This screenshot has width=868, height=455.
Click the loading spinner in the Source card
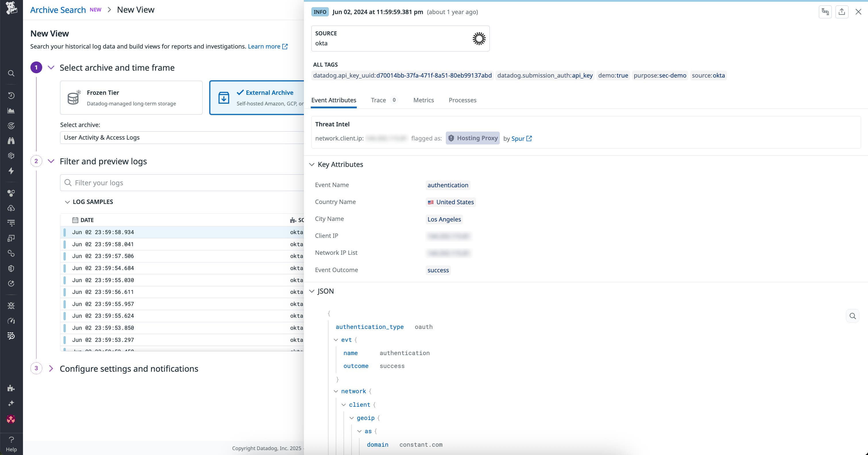(479, 38)
